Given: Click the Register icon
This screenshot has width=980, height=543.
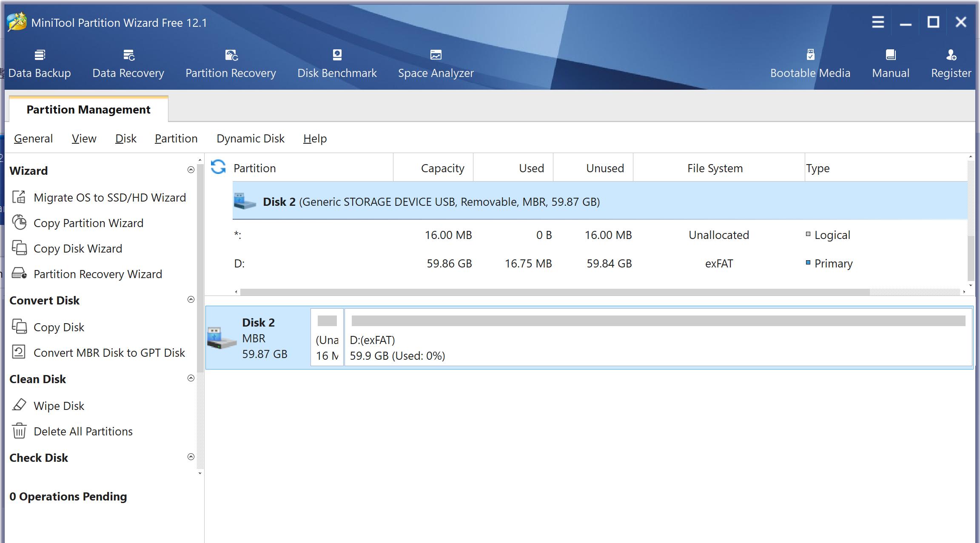Looking at the screenshot, I should [951, 55].
